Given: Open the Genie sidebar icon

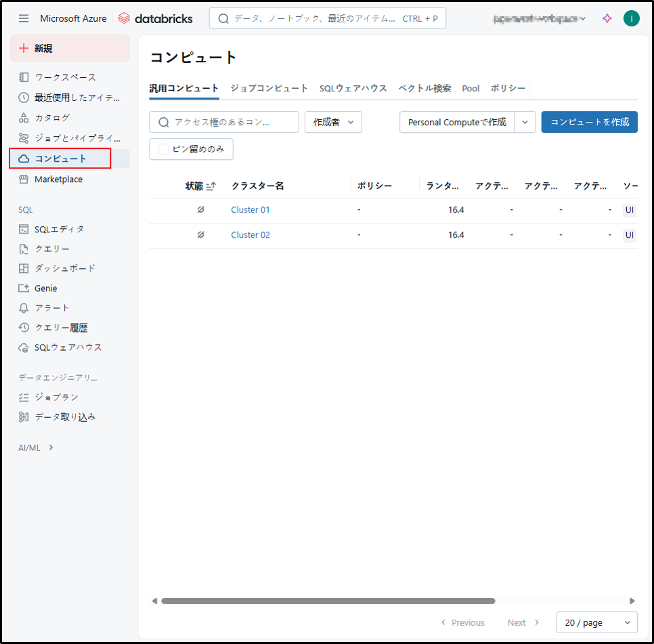Looking at the screenshot, I should 24,288.
